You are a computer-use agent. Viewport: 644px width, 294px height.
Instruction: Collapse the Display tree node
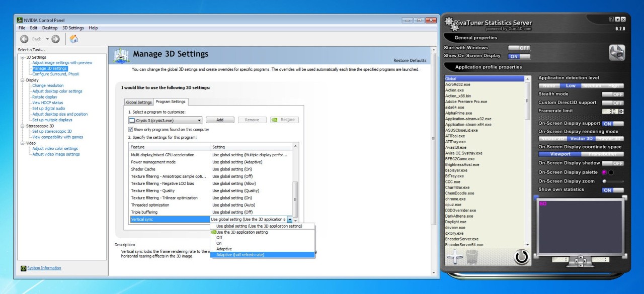coord(22,80)
